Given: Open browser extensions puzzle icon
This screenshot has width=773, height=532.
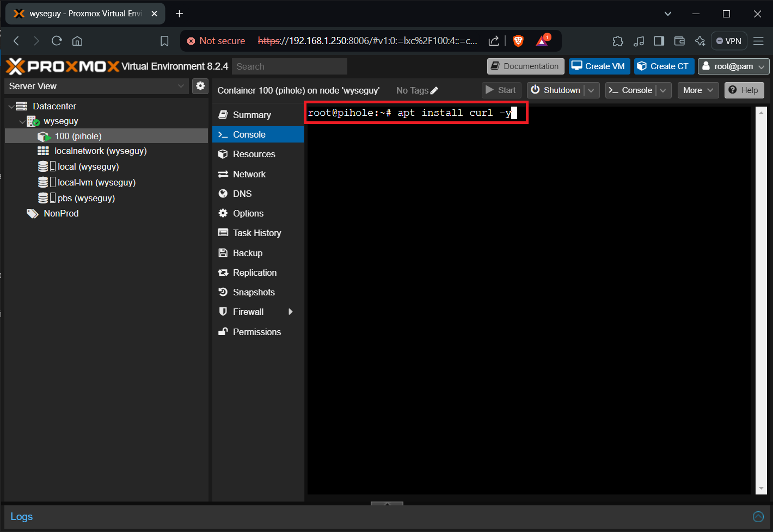Looking at the screenshot, I should coord(618,41).
